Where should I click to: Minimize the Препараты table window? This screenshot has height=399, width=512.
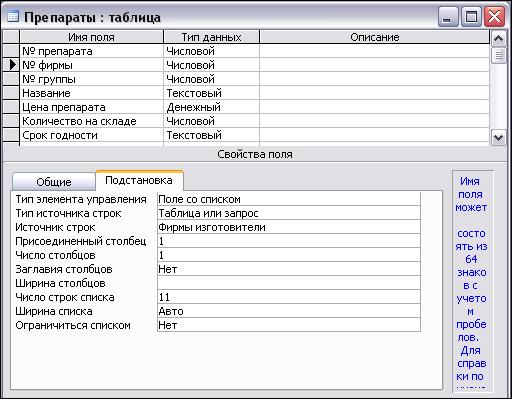point(448,17)
